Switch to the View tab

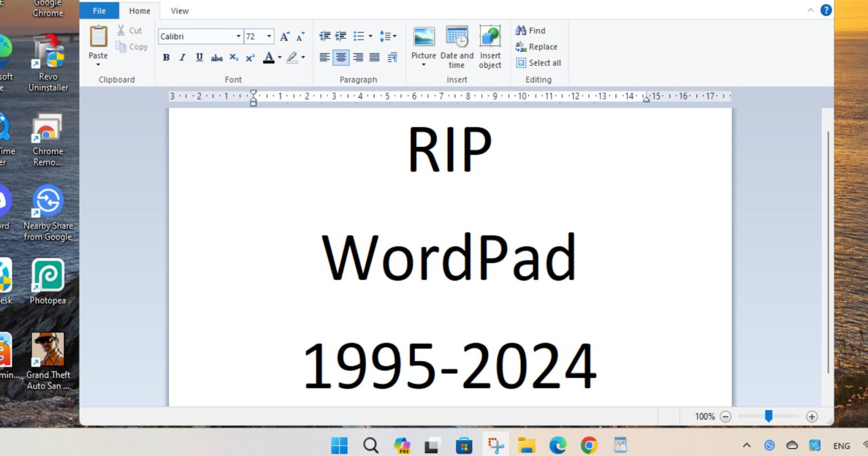(x=180, y=11)
